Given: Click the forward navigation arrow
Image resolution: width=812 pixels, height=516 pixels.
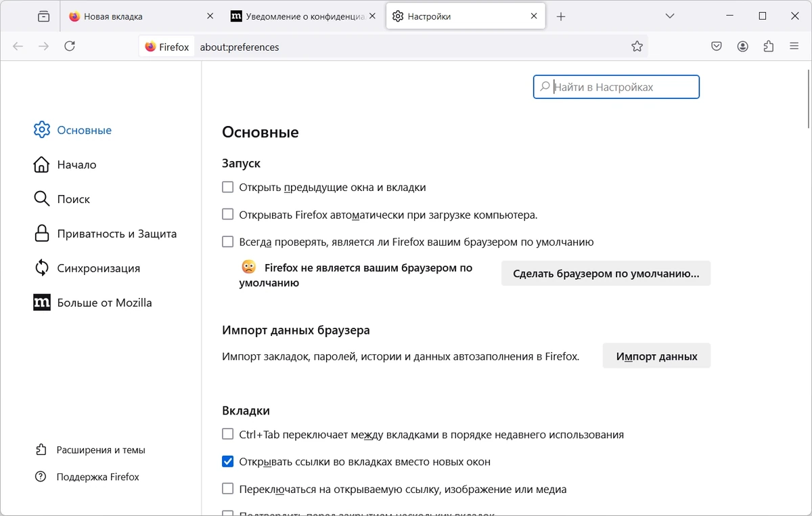Looking at the screenshot, I should 44,47.
